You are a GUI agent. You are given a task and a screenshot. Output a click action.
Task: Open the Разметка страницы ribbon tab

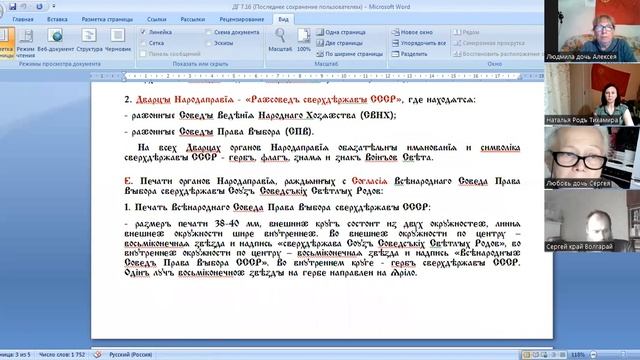[107, 19]
